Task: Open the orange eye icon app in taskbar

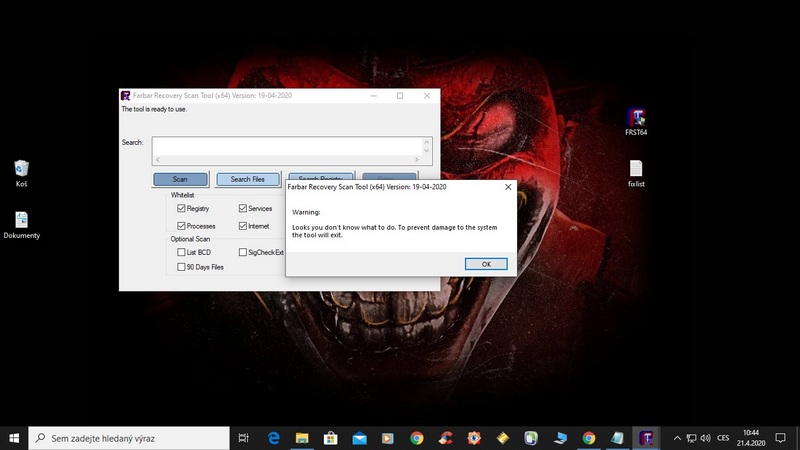Action: click(x=474, y=438)
